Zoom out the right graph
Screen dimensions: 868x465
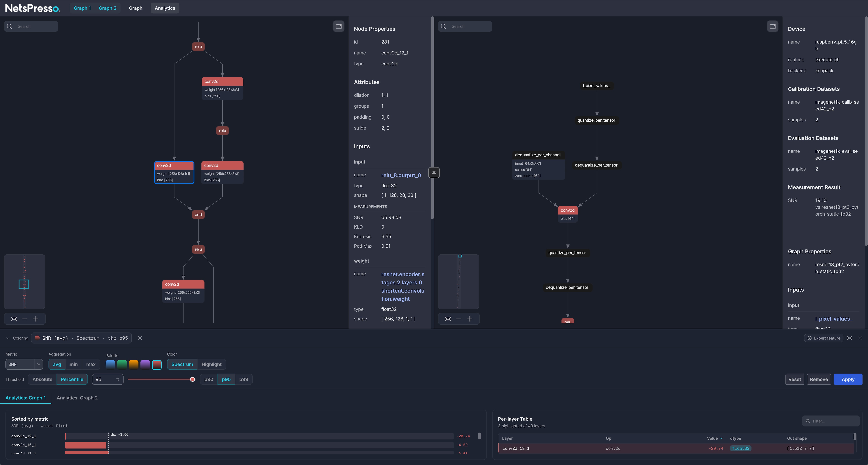[x=459, y=319]
